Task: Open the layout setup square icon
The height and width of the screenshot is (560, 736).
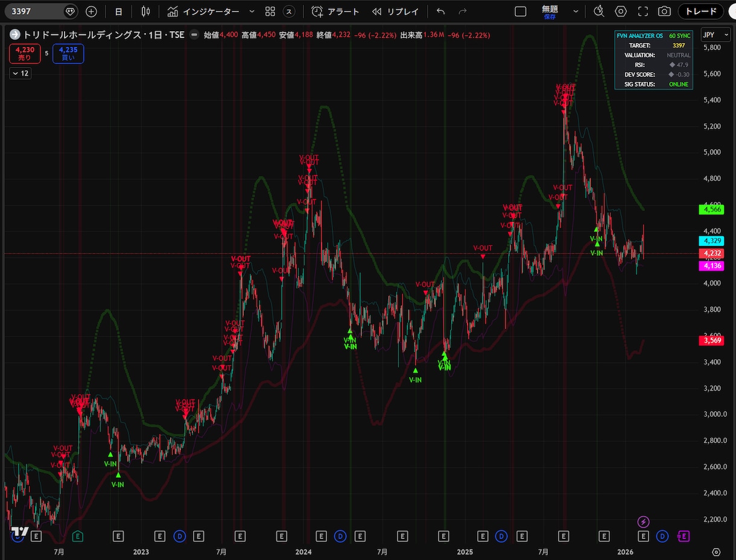Action: pyautogui.click(x=521, y=11)
